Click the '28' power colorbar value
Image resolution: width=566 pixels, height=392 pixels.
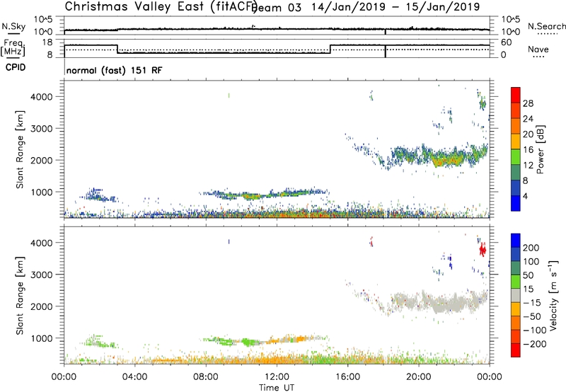point(528,103)
